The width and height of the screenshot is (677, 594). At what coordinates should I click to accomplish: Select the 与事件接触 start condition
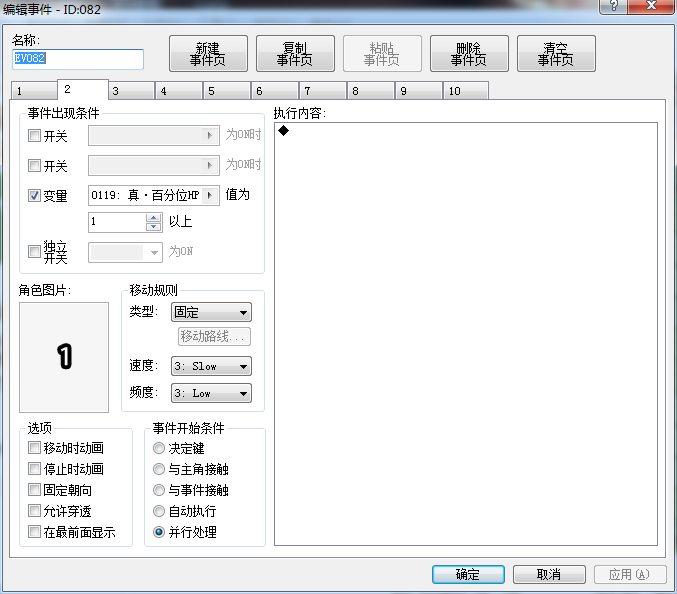159,490
